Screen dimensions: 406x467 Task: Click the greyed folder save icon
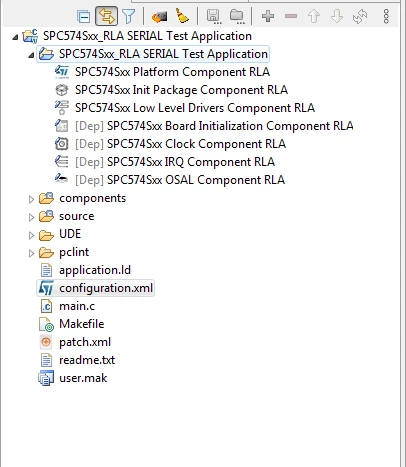(x=237, y=16)
